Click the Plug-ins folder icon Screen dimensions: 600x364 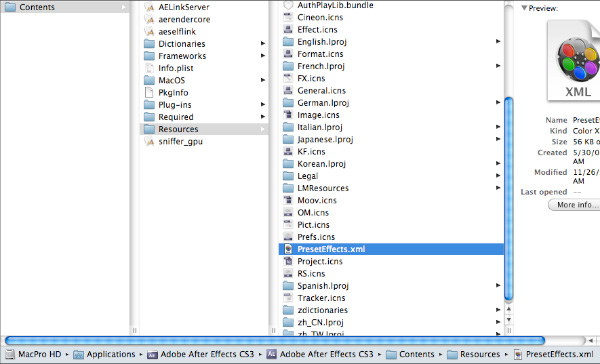[149, 105]
